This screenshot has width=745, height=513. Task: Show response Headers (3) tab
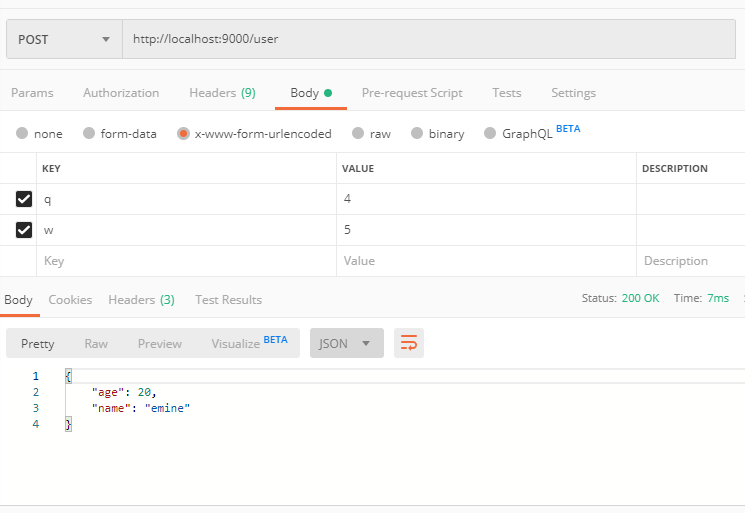pos(142,300)
